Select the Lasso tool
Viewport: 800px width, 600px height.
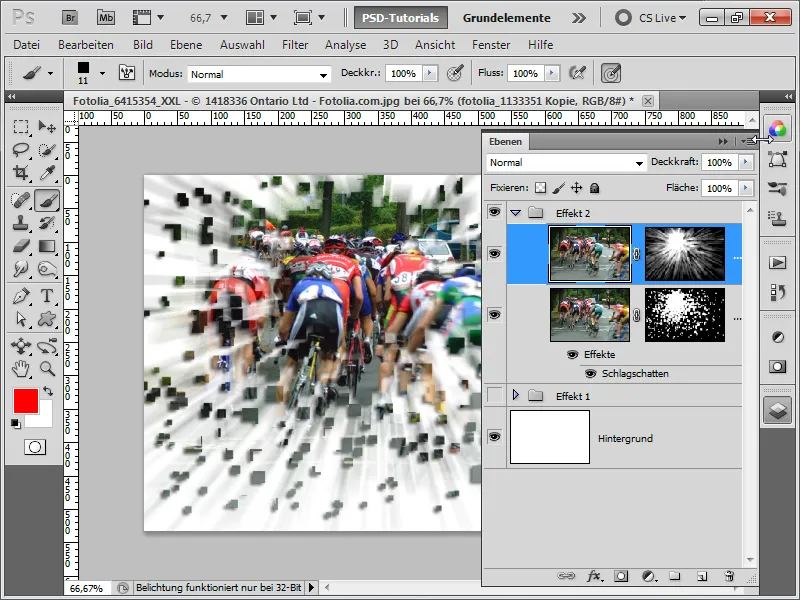[x=21, y=150]
